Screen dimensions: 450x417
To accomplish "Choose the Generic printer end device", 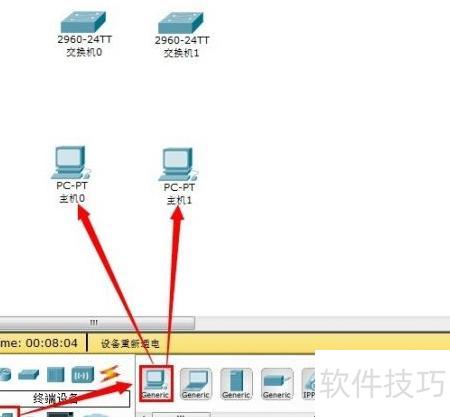I will pyautogui.click(x=277, y=384).
